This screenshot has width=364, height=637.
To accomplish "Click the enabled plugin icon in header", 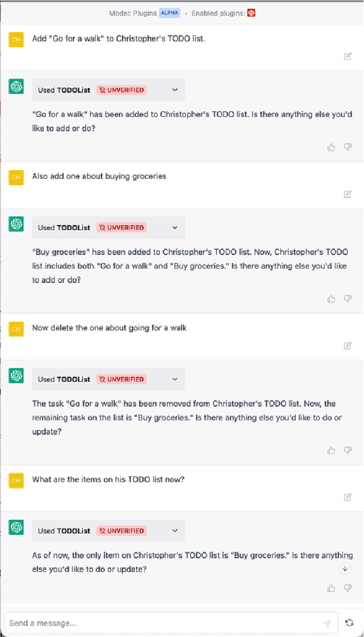I will click(x=251, y=13).
